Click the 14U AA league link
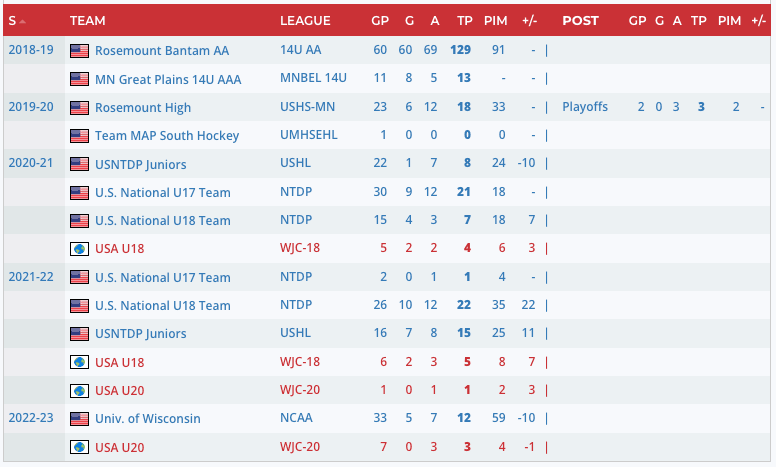Screen dimensions: 776x467 click(x=302, y=50)
